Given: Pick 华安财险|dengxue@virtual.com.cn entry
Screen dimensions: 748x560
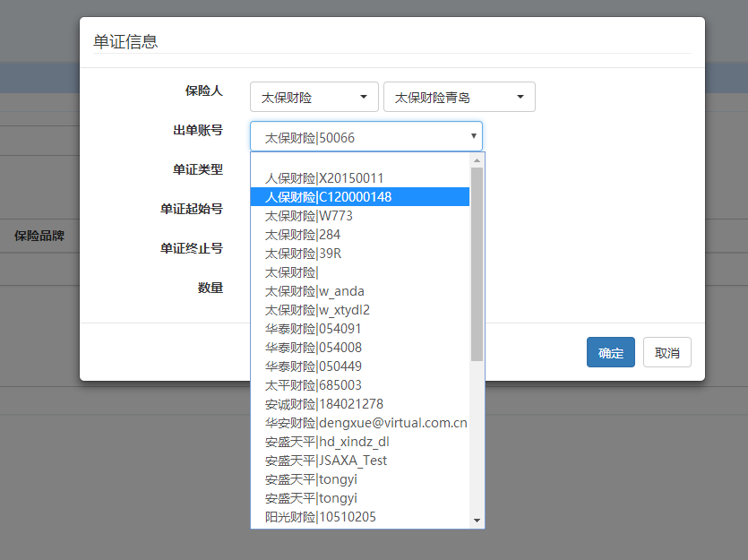Looking at the screenshot, I should pos(360,423).
